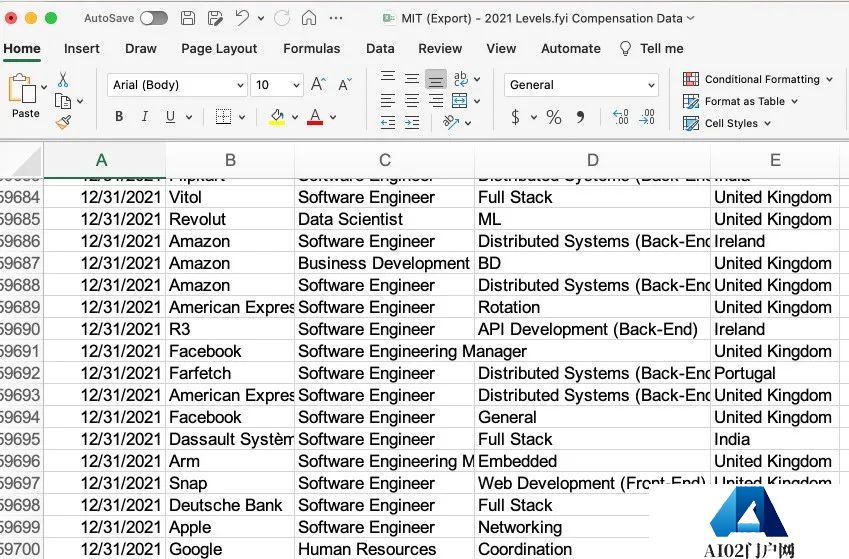Toggle Bold formatting
Image resolution: width=849 pixels, height=559 pixels.
119,116
